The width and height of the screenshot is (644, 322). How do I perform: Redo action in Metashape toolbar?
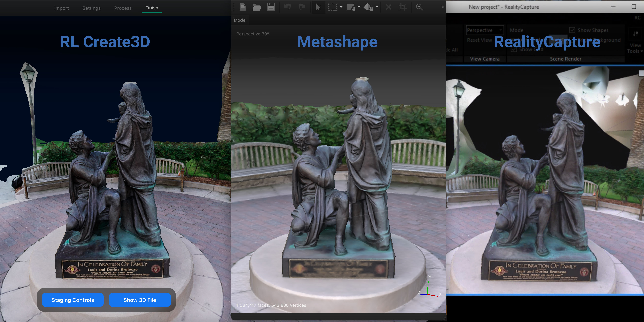302,7
